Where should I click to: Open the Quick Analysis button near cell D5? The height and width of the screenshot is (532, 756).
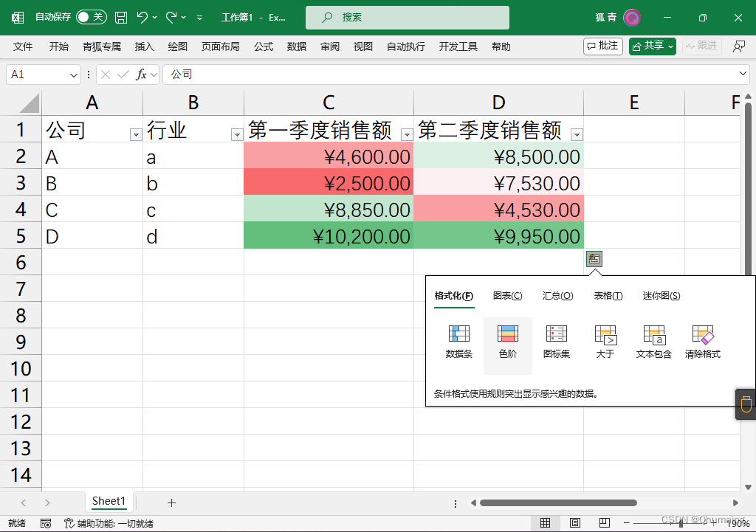pyautogui.click(x=594, y=258)
